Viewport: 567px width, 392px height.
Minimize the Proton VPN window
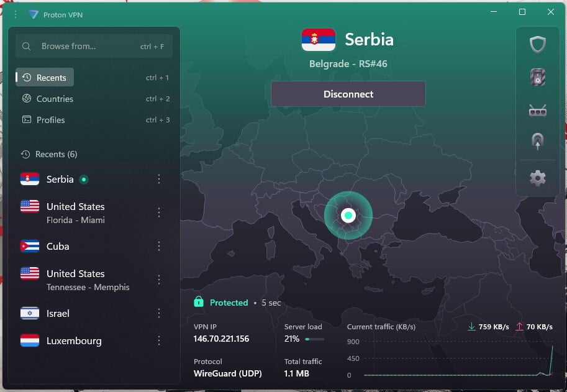494,12
